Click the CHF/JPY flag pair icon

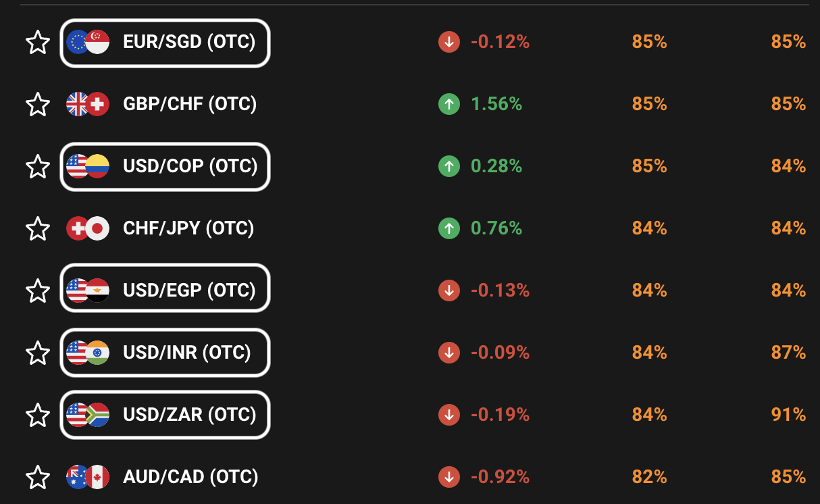[x=88, y=228]
